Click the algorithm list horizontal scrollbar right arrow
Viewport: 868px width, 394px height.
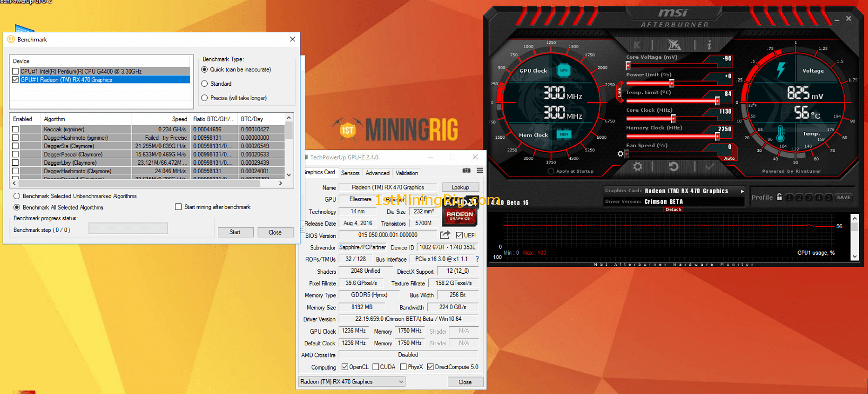pos(281,183)
